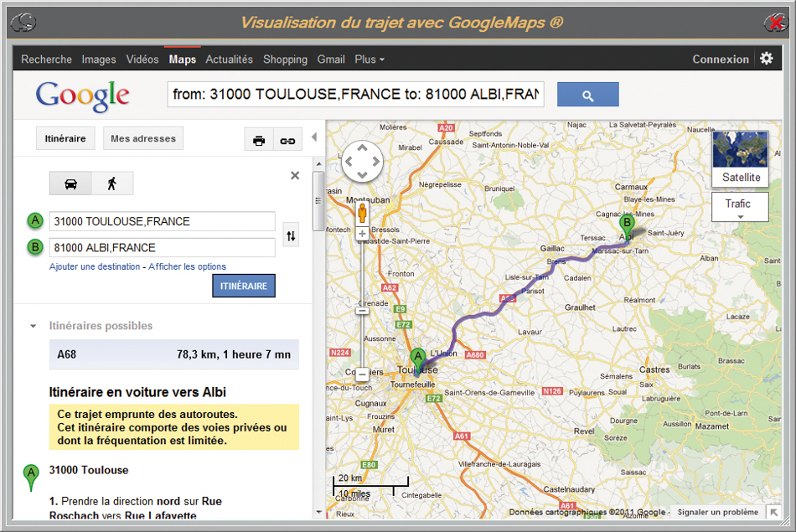Click the application logo in title bar

tap(23, 23)
